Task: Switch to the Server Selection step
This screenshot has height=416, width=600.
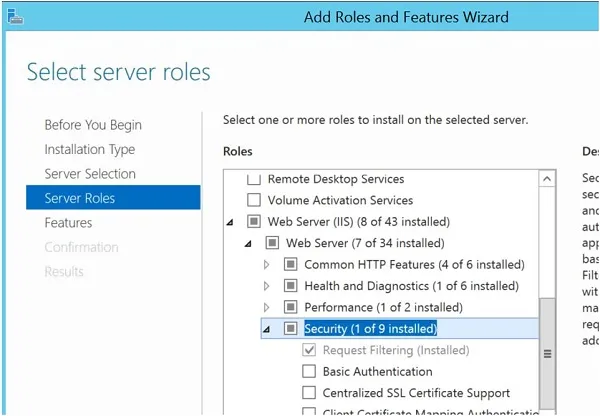Action: coord(90,174)
